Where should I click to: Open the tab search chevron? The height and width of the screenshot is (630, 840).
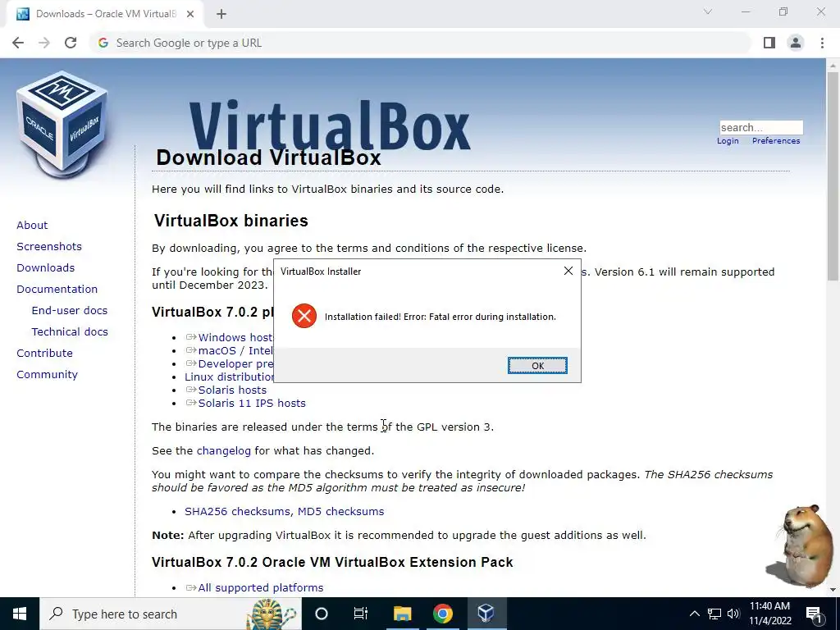tap(708, 11)
